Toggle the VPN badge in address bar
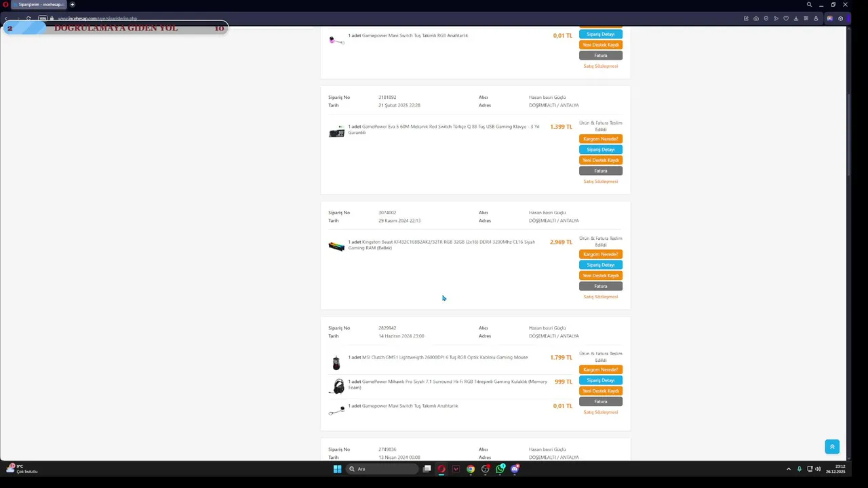The width and height of the screenshot is (868, 488). [43, 18]
